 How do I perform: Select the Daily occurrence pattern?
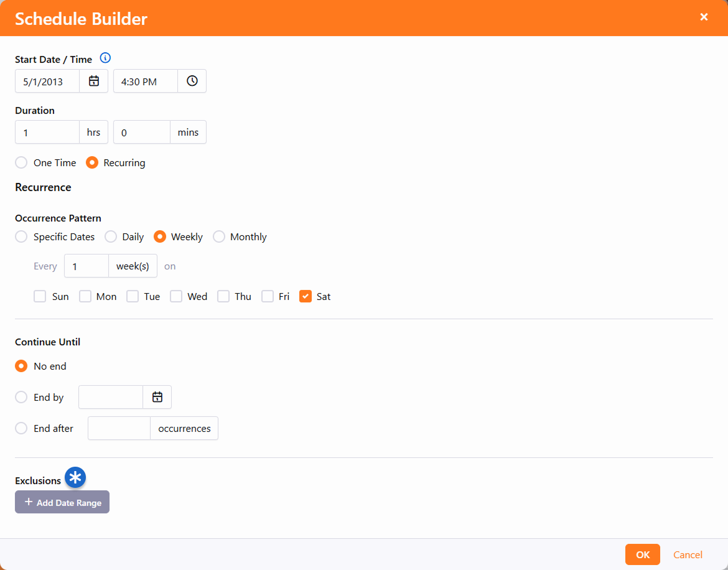[x=111, y=236]
